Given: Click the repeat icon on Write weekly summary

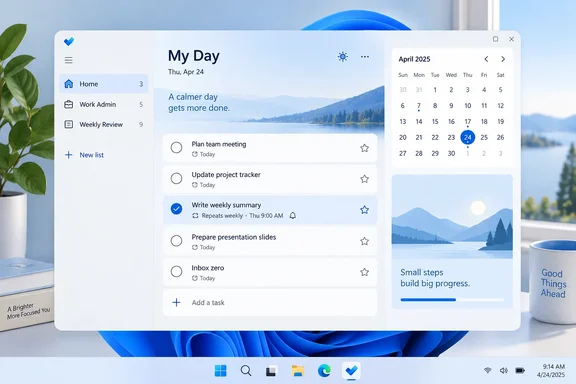Looking at the screenshot, I should click(x=195, y=216).
